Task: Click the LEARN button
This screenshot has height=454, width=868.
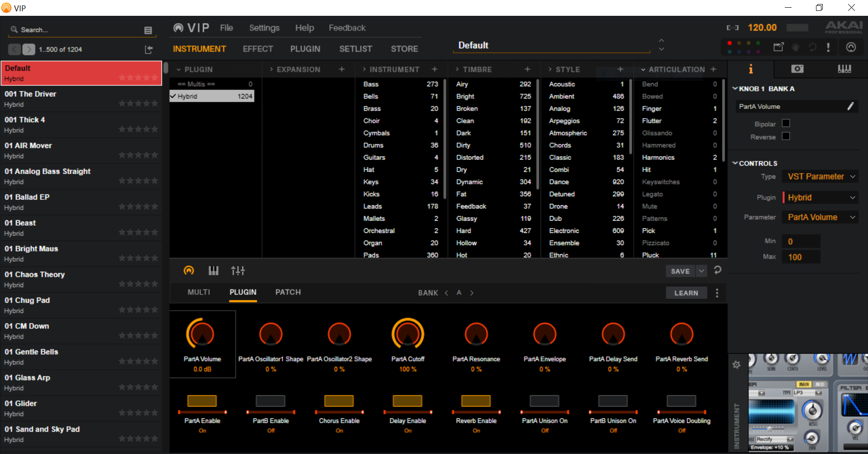Action: click(x=686, y=293)
